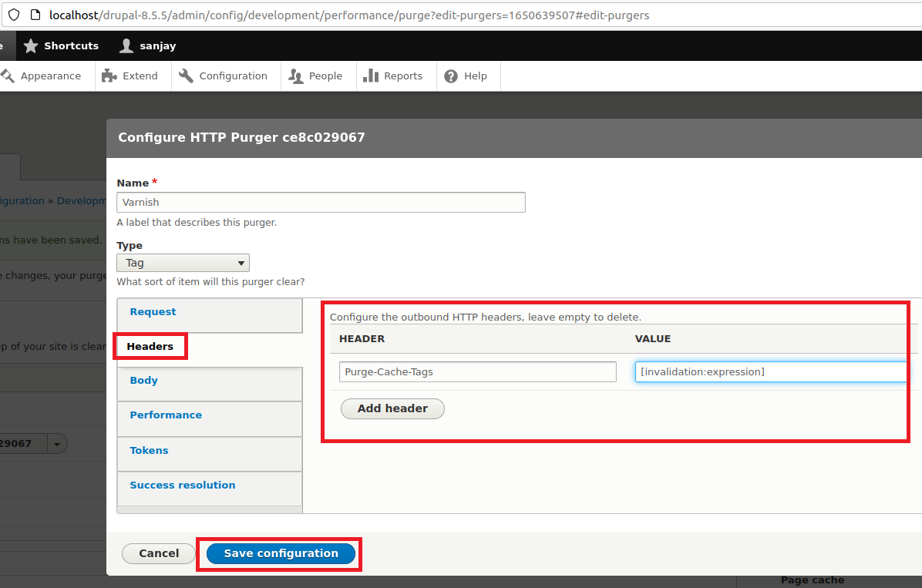Open Appearance via its brush icon
This screenshot has width=922, height=588.
click(8, 76)
